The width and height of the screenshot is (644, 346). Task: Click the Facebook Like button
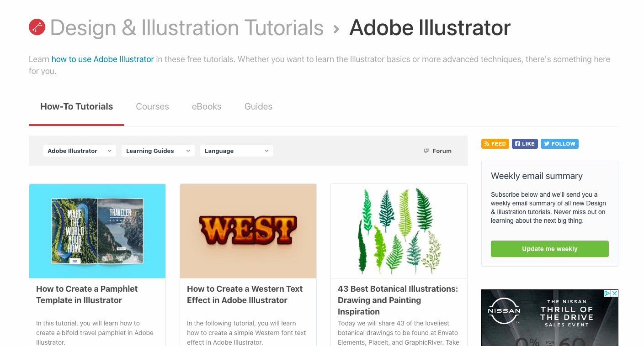tap(525, 144)
